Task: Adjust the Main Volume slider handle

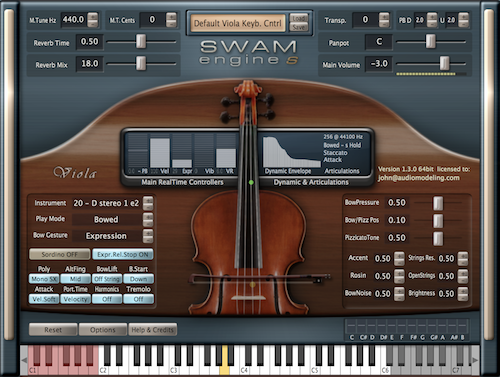Action: coord(444,63)
